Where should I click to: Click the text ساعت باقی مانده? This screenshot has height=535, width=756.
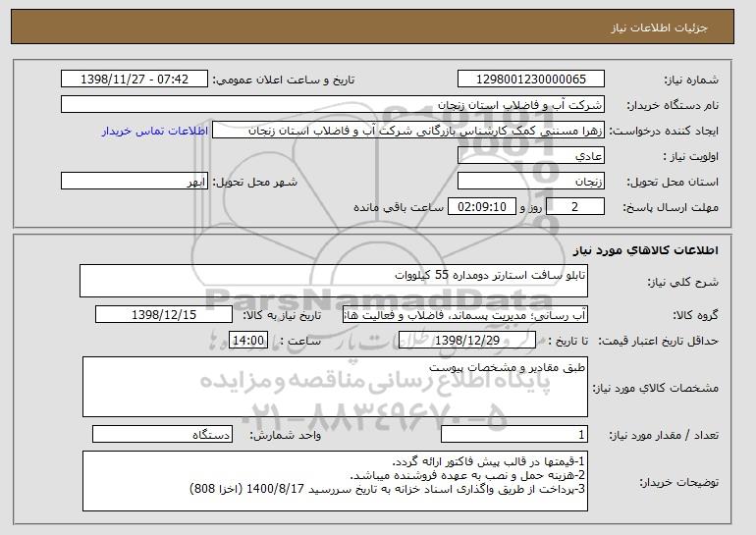[x=399, y=207]
